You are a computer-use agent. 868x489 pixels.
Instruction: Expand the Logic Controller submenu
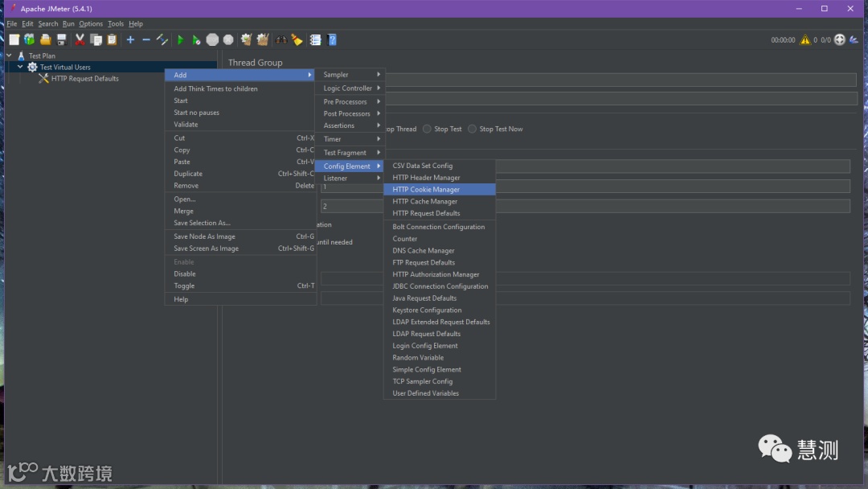pyautogui.click(x=350, y=88)
